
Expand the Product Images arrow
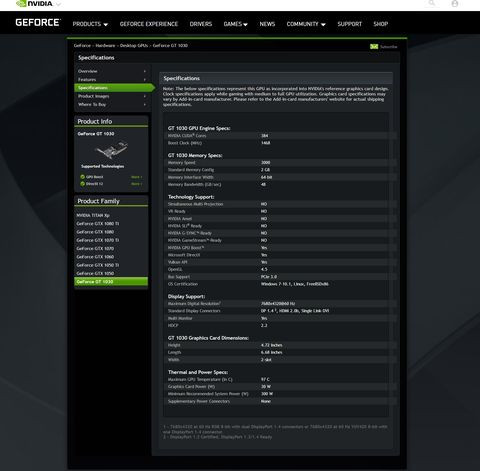click(x=145, y=96)
